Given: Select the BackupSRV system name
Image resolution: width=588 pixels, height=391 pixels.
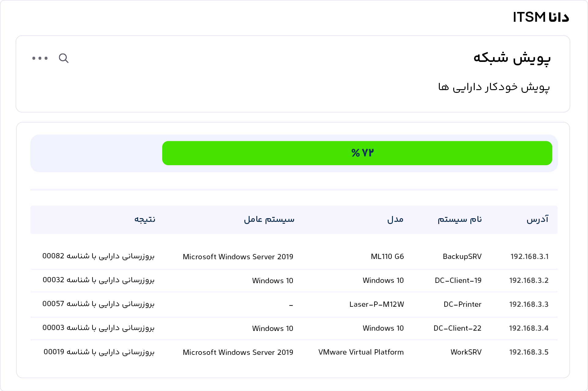Looking at the screenshot, I should [x=462, y=256].
